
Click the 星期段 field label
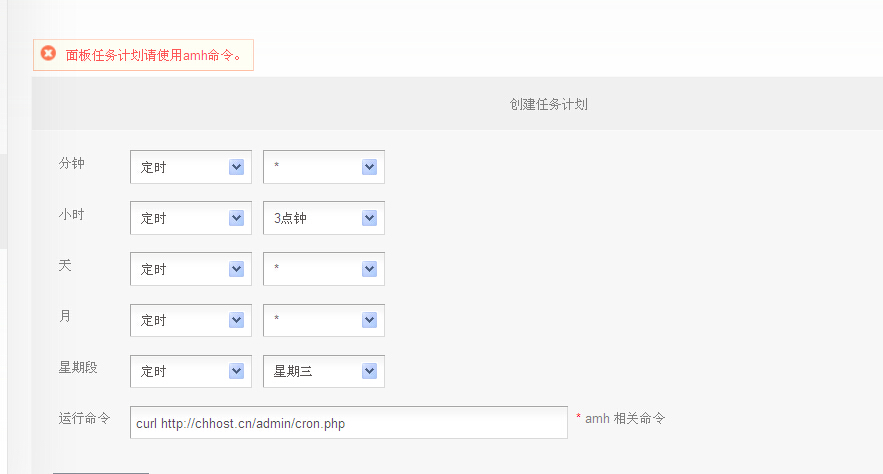pyautogui.click(x=78, y=367)
